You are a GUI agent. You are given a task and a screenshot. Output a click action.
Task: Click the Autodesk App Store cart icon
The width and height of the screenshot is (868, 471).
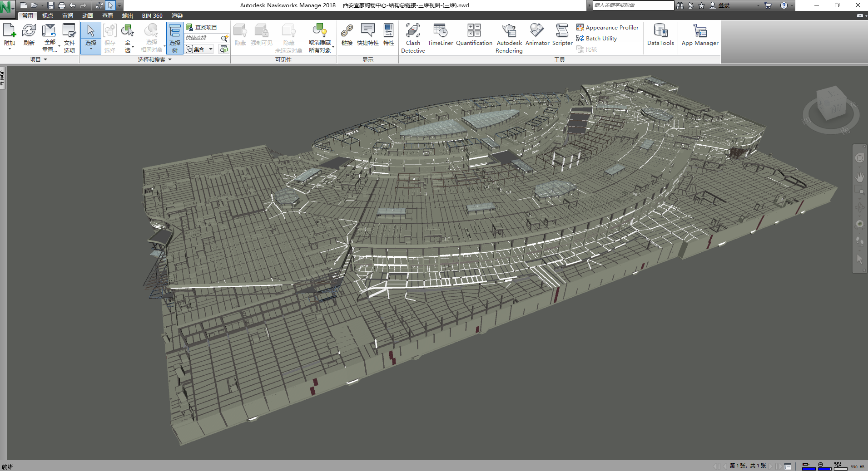(x=768, y=5)
